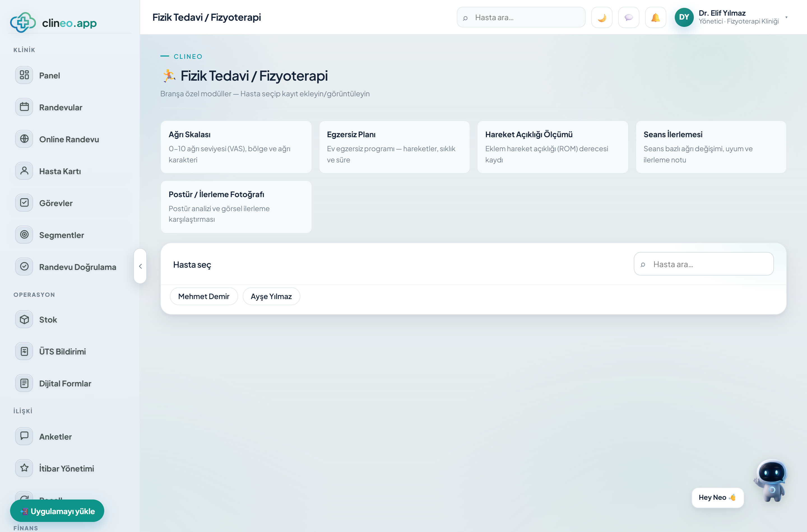The height and width of the screenshot is (532, 807).
Task: Open Stok box icon in sidebar
Action: point(24,319)
